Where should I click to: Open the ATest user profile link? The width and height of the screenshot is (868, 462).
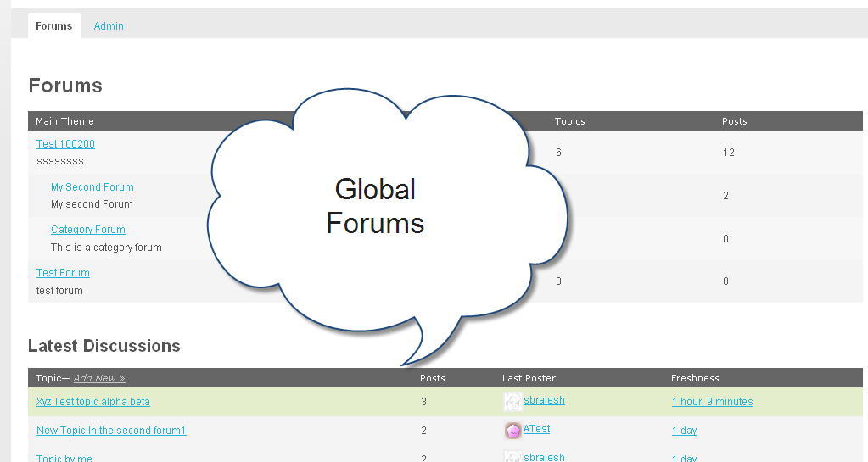pyautogui.click(x=536, y=429)
